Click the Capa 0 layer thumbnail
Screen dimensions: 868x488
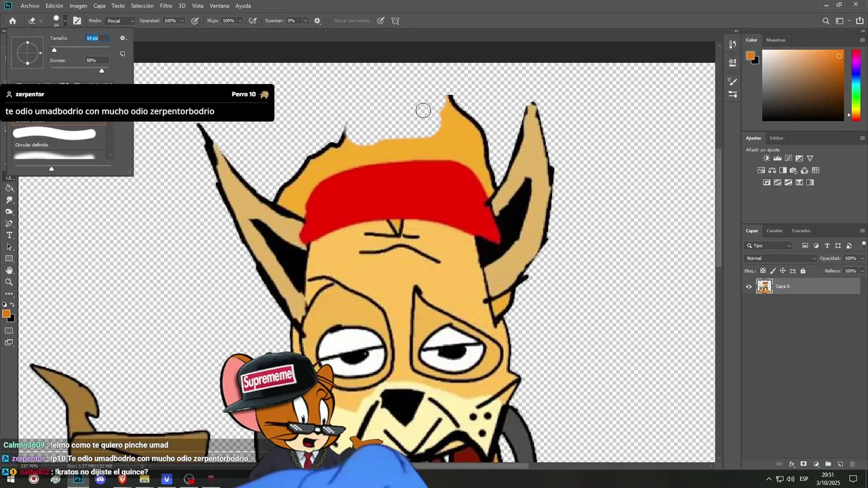[x=764, y=287]
